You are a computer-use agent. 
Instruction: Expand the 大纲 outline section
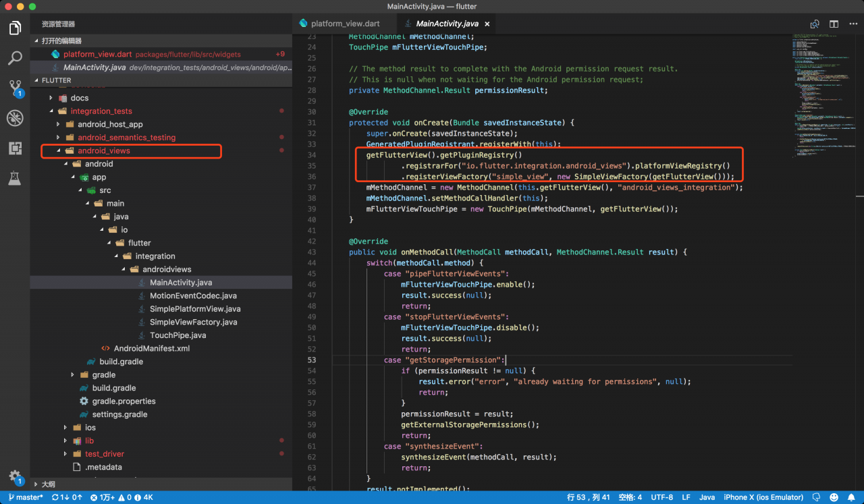click(x=48, y=484)
